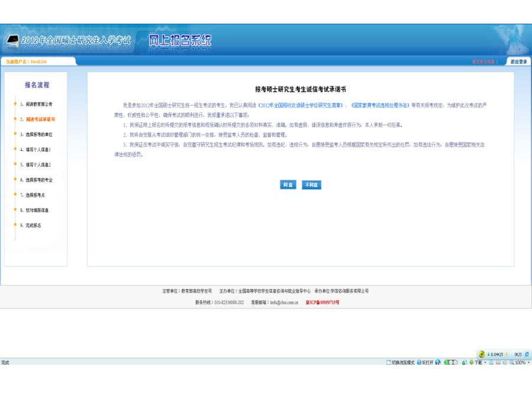Click the save-page icon left of 下载
This screenshot has height=399, width=532.
point(465,362)
